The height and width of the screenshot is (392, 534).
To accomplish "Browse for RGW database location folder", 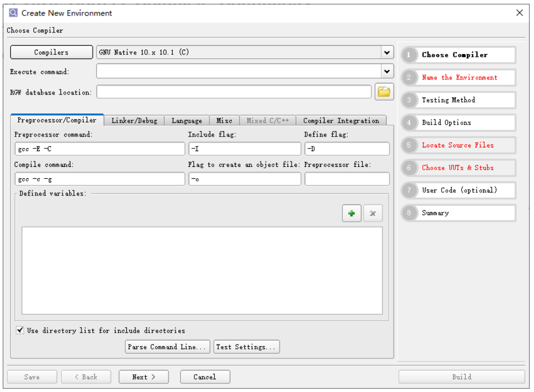I will 384,92.
